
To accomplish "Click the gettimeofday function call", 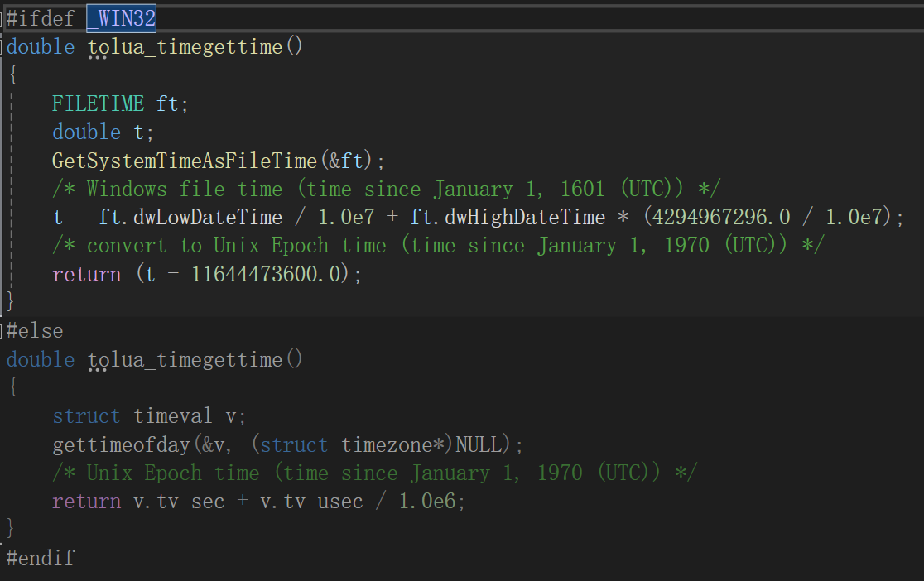I will pos(122,445).
